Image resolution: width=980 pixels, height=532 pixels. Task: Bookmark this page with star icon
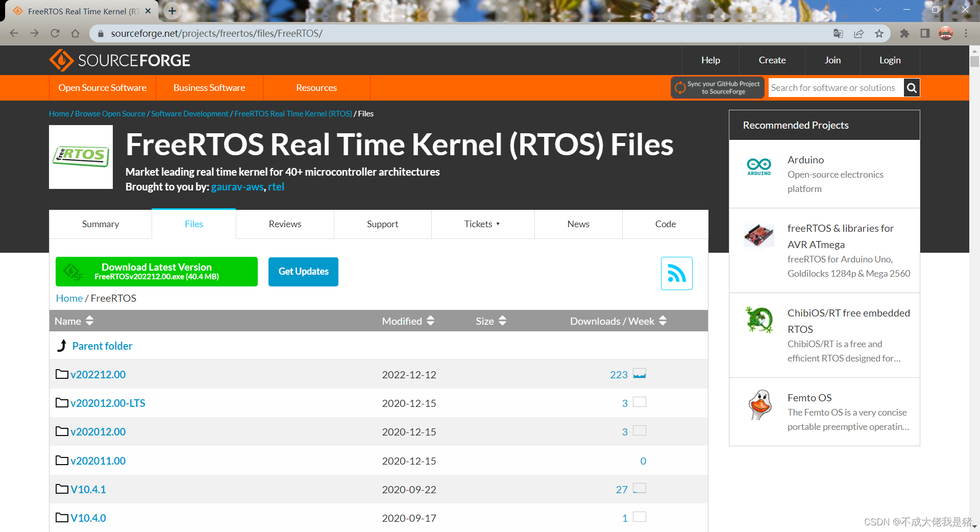click(x=879, y=33)
